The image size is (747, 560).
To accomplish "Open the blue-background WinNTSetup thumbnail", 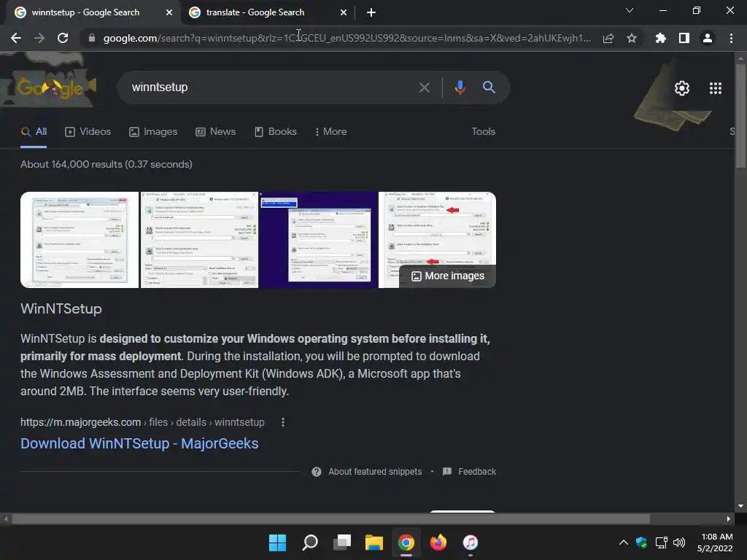I will (318, 240).
